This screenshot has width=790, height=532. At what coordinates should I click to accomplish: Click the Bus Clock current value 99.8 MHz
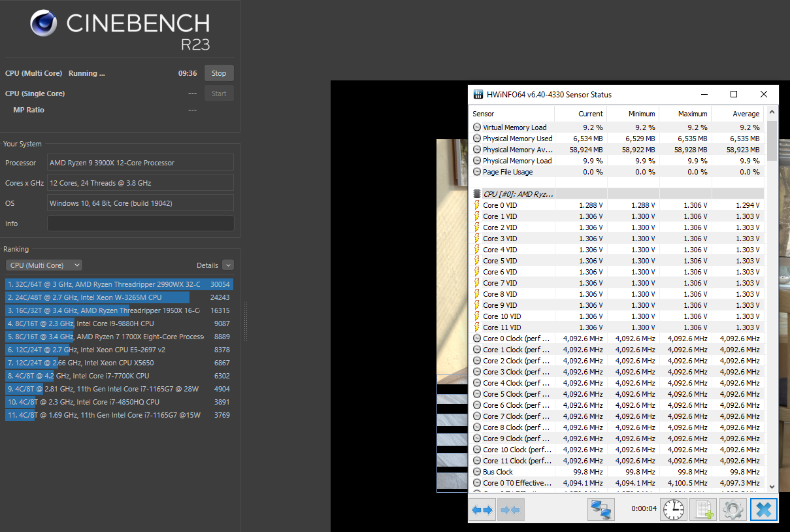click(587, 472)
